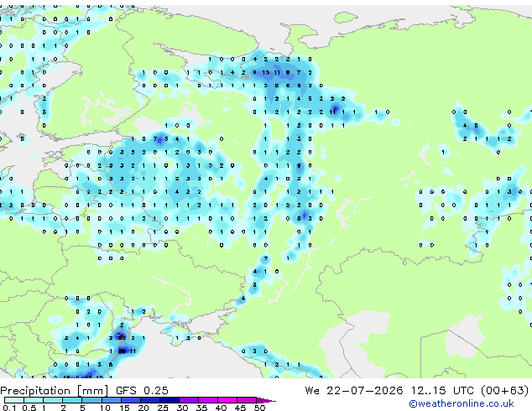
Task: Select the 2–5 mm legend swatch
Action: pyautogui.click(x=72, y=400)
